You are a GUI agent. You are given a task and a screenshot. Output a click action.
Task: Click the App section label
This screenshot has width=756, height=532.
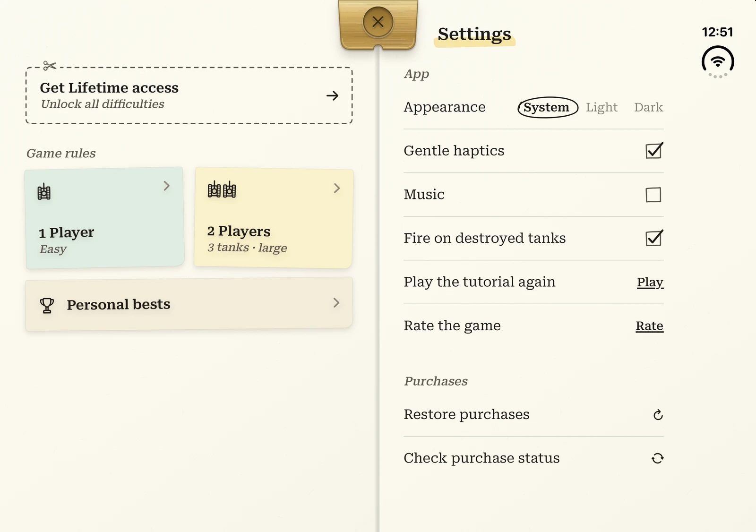click(417, 74)
